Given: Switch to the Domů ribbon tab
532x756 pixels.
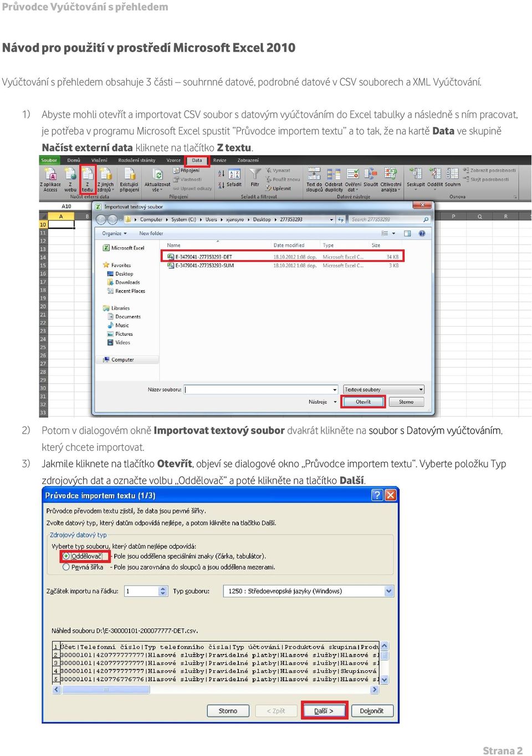Looking at the screenshot, I should 74,160.
